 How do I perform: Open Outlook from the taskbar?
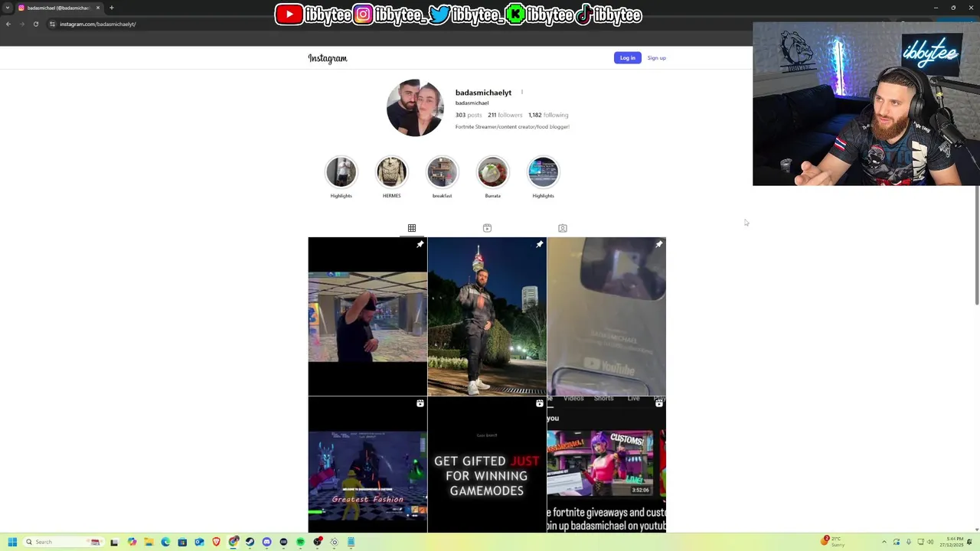(199, 542)
